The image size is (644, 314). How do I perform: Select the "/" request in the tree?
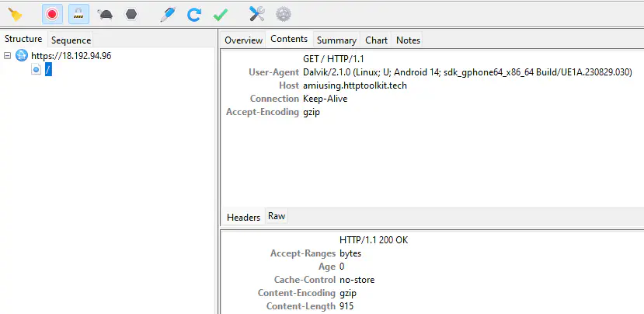[48, 70]
